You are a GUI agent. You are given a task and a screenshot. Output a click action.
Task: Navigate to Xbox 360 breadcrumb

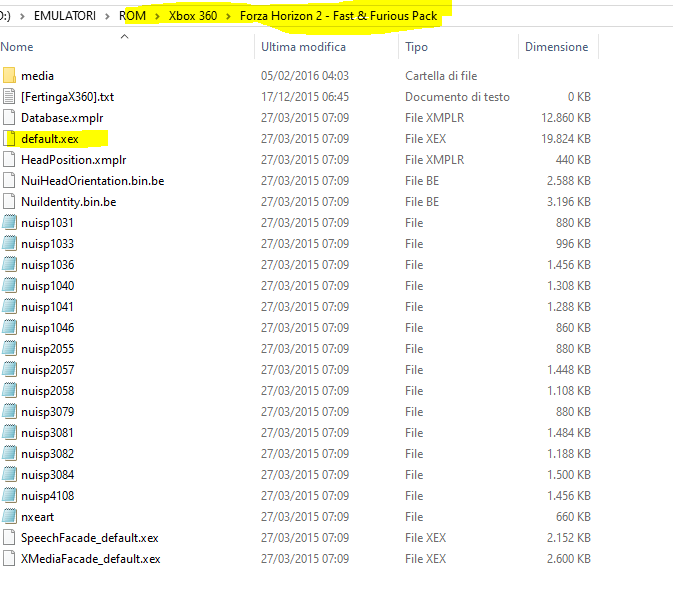193,16
